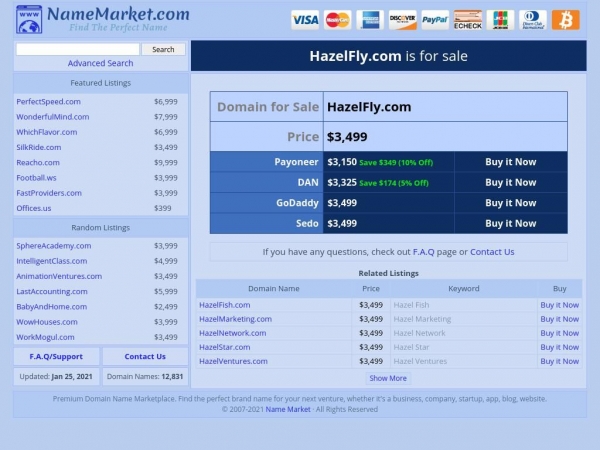Click the ECHECK payment icon
The image size is (600, 450).
(x=468, y=20)
